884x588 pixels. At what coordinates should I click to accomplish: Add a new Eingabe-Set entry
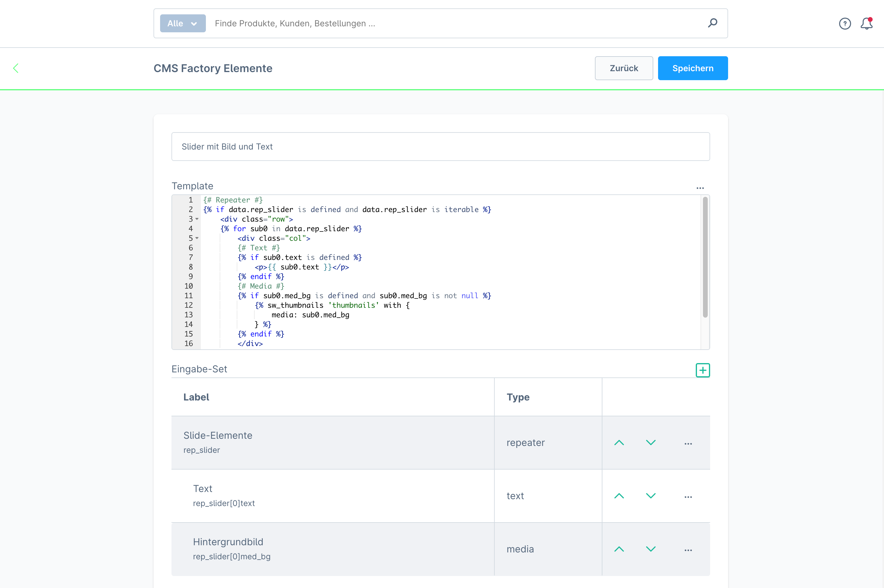703,370
